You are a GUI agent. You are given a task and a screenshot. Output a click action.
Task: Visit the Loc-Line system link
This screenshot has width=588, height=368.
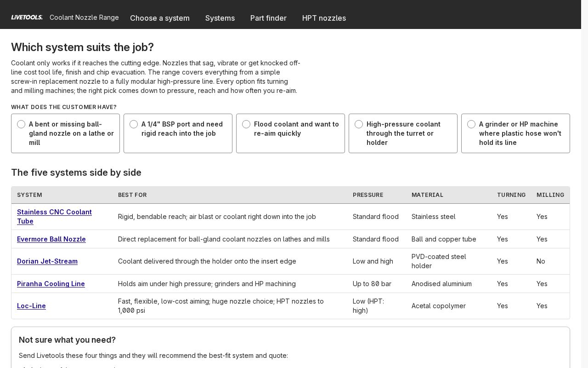[31, 306]
